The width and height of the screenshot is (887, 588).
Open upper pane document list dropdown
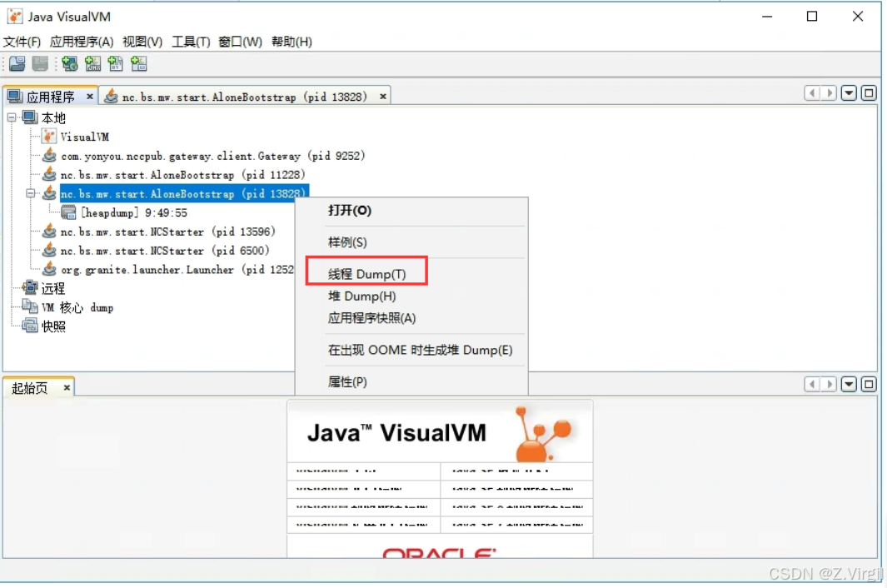click(x=849, y=92)
